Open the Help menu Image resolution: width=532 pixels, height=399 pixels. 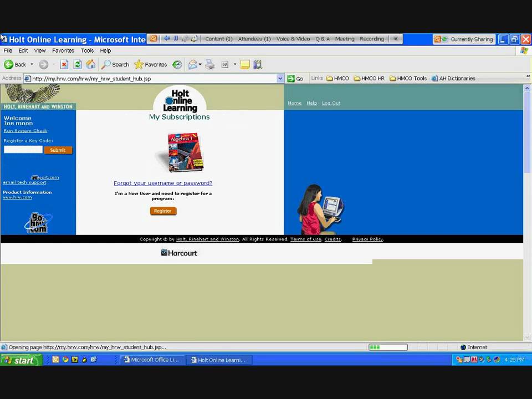(105, 50)
